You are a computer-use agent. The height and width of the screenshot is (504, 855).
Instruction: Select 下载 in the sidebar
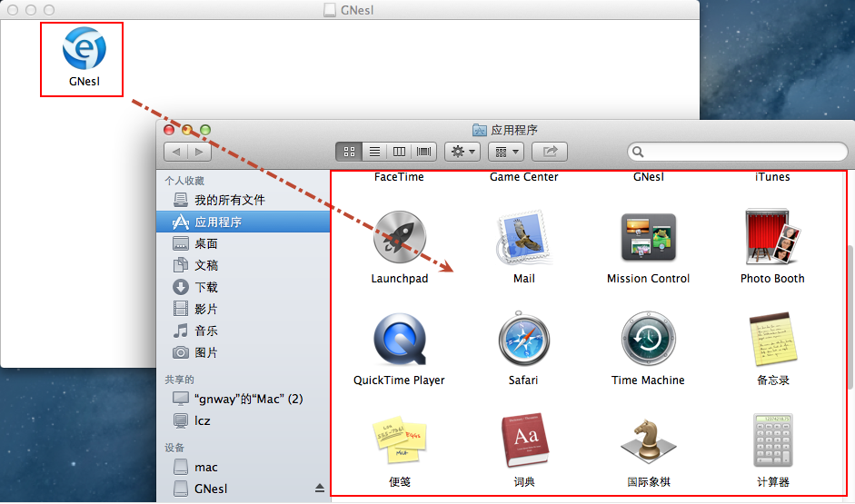[206, 287]
